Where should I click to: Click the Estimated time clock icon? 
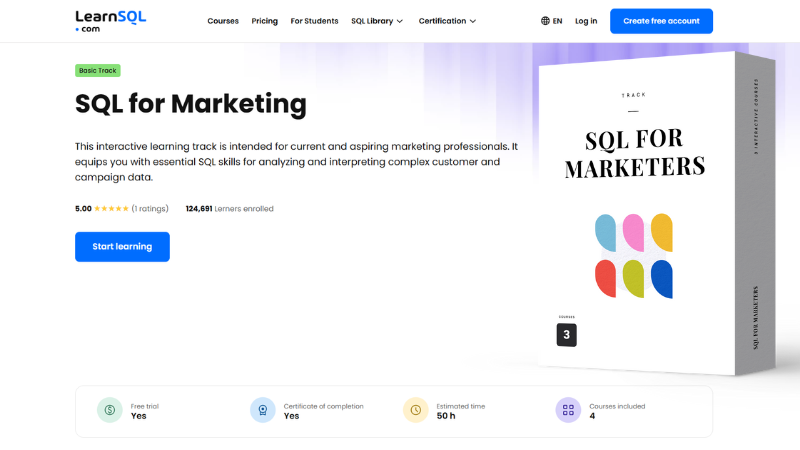(416, 410)
